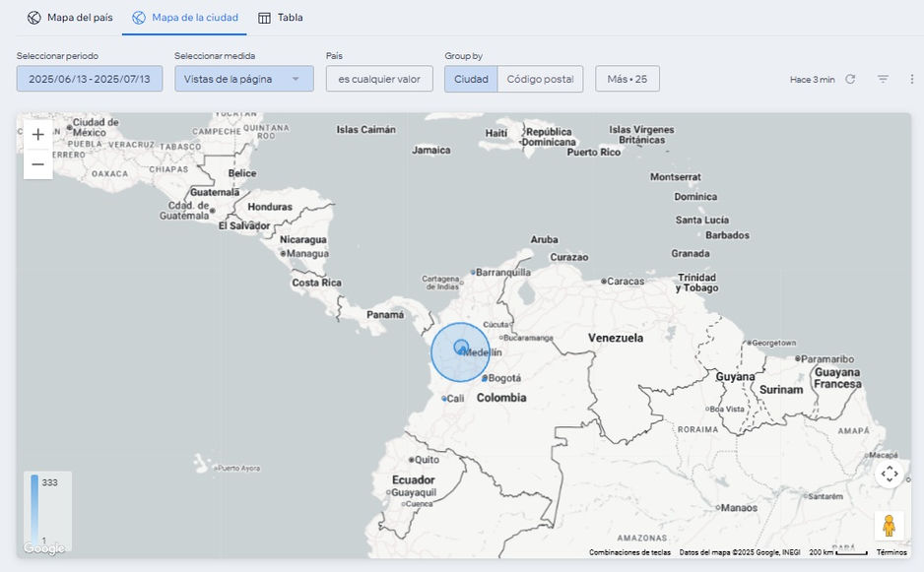Open the date period 2025/06/13 - 2025/07/13 picker

(90, 79)
